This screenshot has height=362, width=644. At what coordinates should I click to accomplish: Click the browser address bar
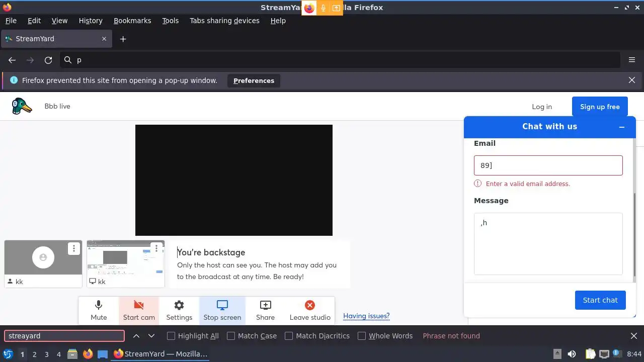340,60
